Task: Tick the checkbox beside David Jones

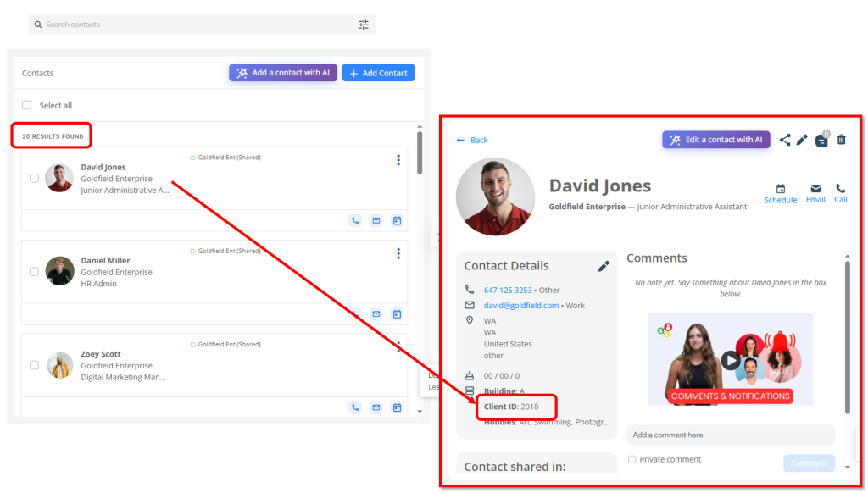Action: (x=34, y=178)
